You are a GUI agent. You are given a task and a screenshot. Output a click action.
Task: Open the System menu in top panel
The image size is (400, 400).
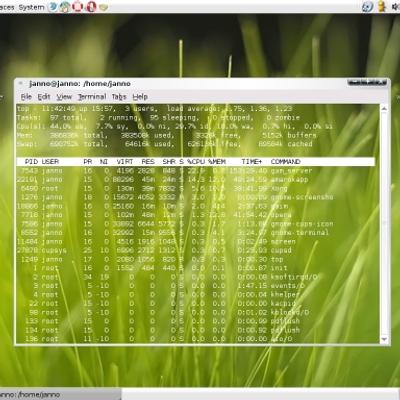31,7
